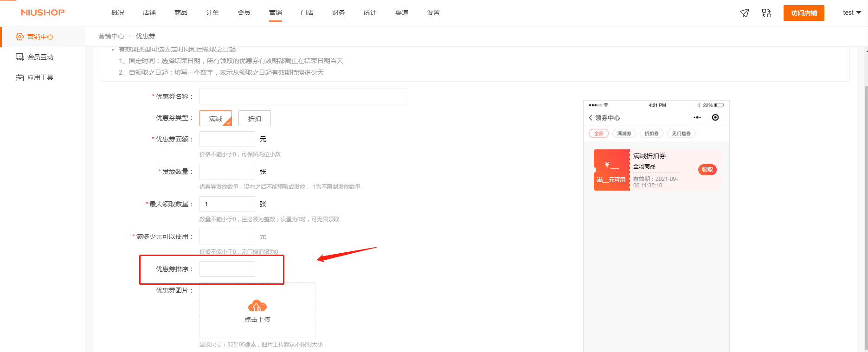Click the 会员互动 sidebar text
The width and height of the screenshot is (868, 352).
coord(40,57)
